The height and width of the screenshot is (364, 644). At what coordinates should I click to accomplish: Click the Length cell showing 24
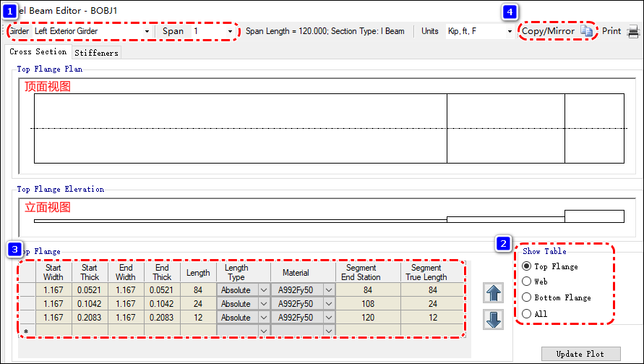coord(198,304)
